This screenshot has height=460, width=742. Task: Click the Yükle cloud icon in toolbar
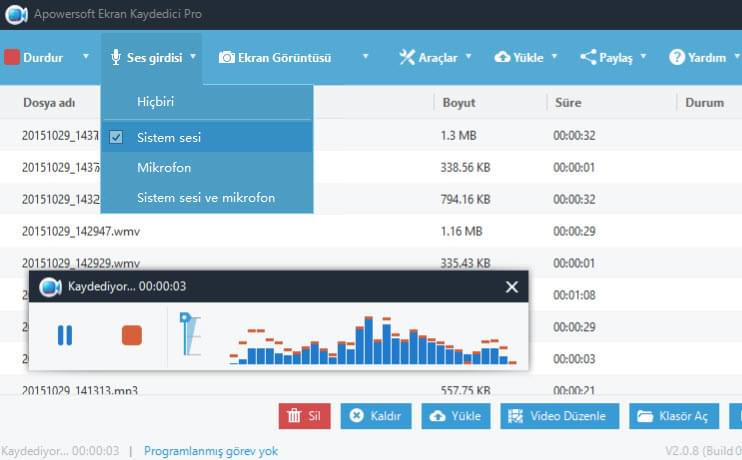(502, 57)
